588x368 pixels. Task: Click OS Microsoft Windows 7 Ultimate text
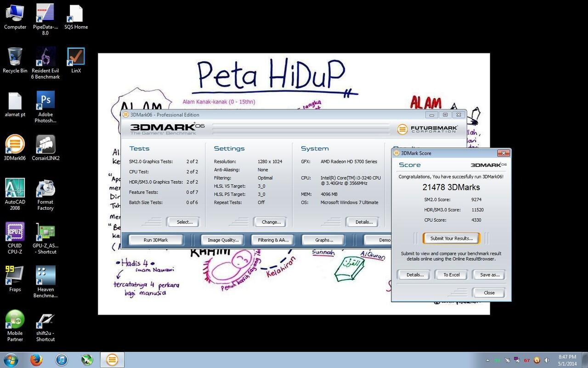coord(349,202)
